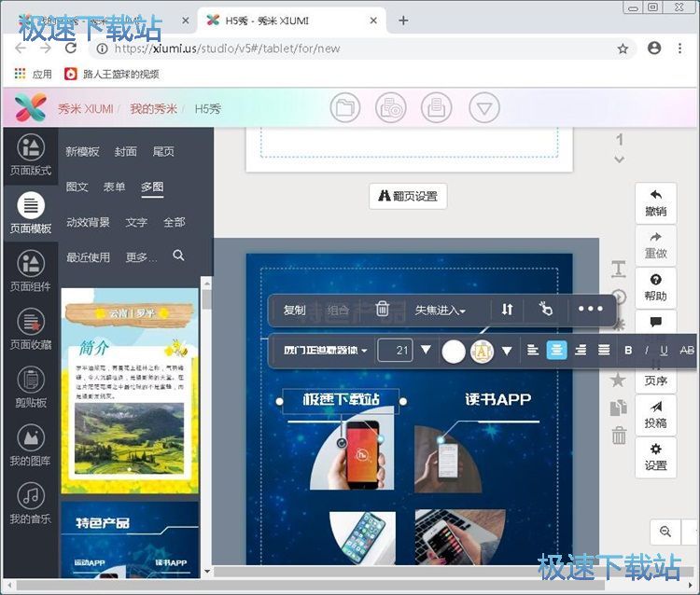Open 我的音乐 sidebar panel
Screen dimensions: 700x595
31,503
